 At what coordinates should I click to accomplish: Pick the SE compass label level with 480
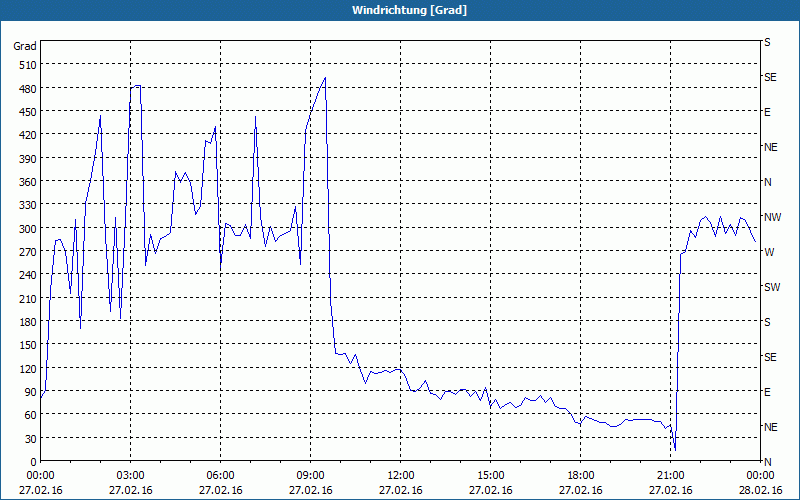770,78
